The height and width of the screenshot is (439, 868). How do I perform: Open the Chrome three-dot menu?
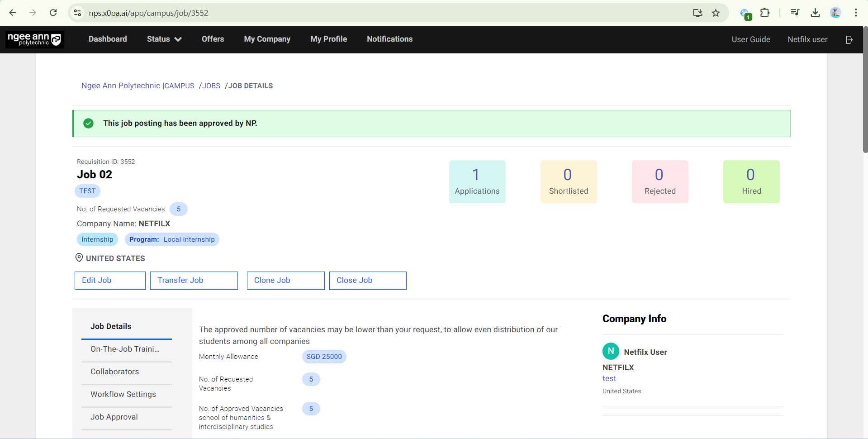pos(856,13)
